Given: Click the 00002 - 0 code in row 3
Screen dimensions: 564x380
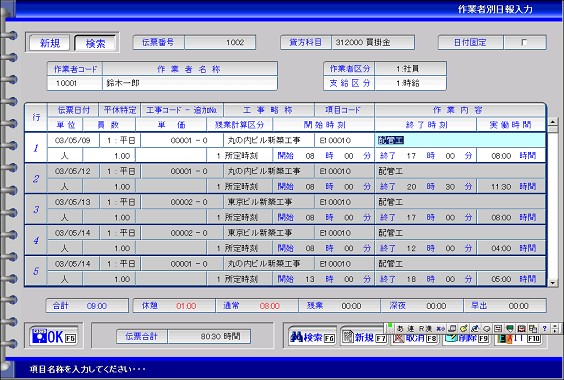Looking at the screenshot, I should (x=182, y=202).
